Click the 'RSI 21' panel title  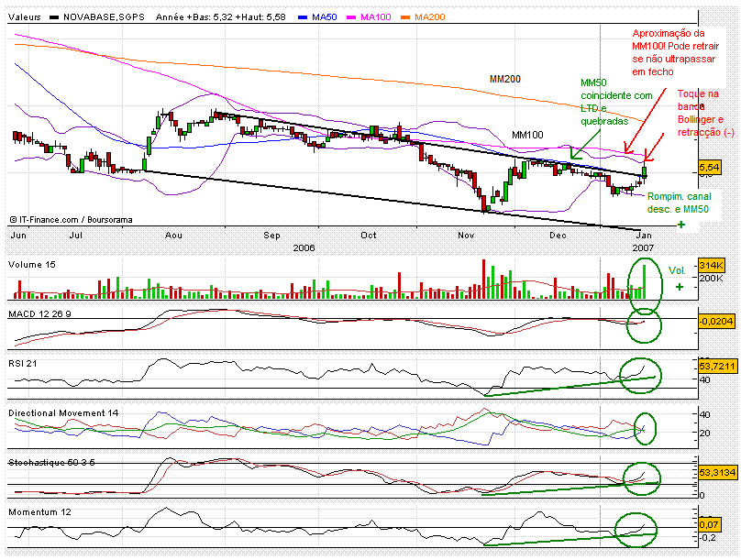[22, 364]
